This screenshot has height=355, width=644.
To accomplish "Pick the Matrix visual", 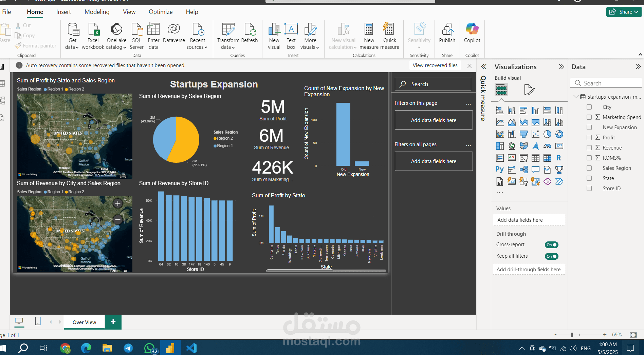I will pos(547,158).
